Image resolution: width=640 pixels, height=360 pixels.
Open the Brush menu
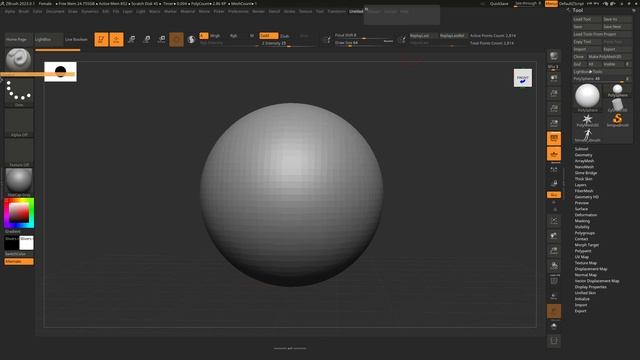click(24, 11)
